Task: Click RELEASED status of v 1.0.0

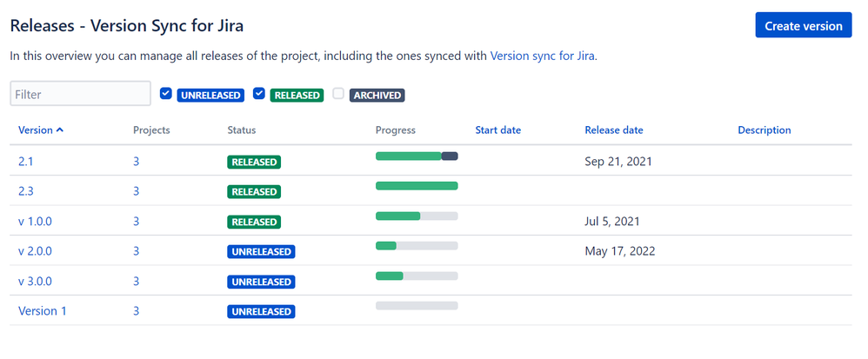Action: (254, 222)
